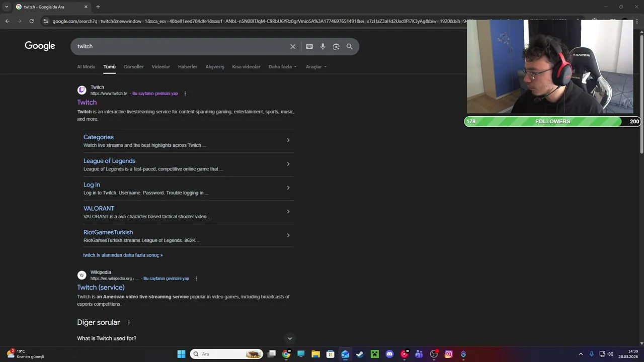Click the magnifier search icon in search box

350,46
